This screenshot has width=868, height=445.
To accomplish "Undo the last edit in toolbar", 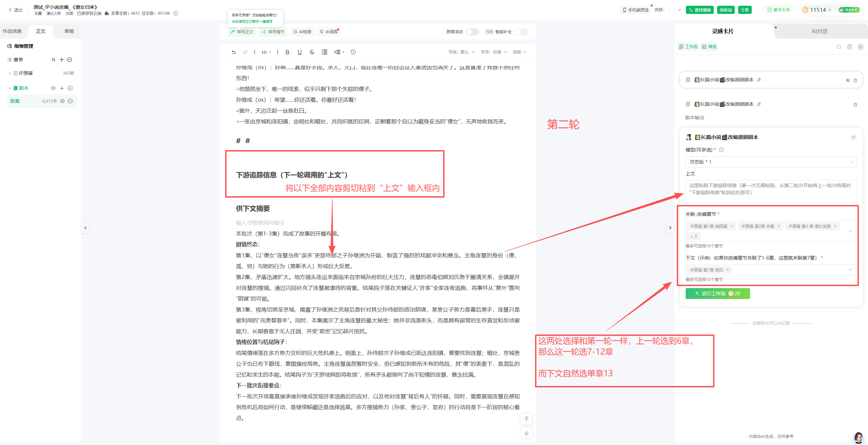I will pos(234,52).
